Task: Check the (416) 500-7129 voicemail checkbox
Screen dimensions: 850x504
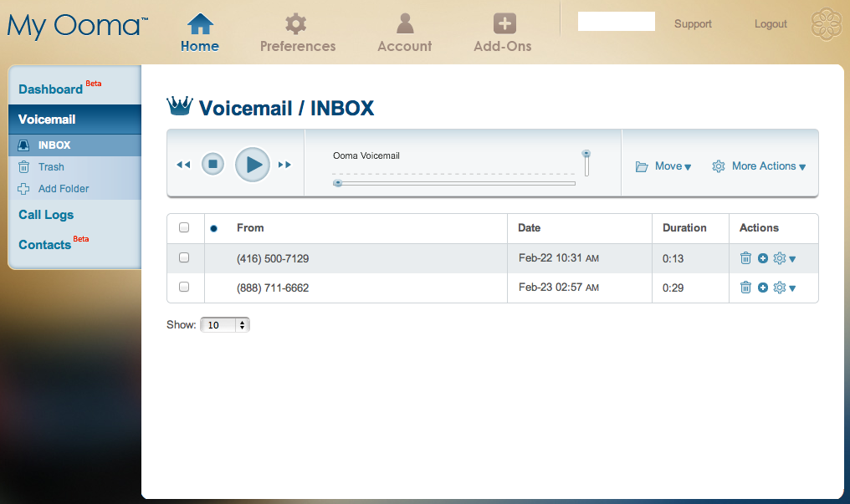Action: 184,257
